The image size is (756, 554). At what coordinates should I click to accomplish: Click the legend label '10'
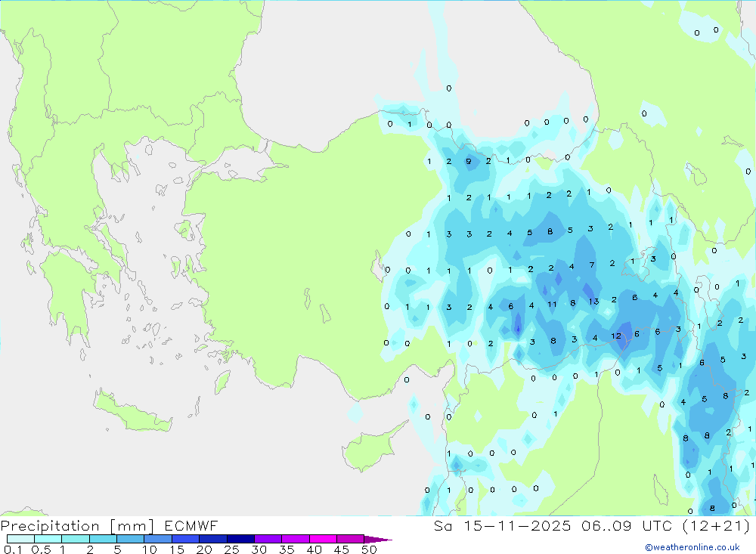[150, 549]
